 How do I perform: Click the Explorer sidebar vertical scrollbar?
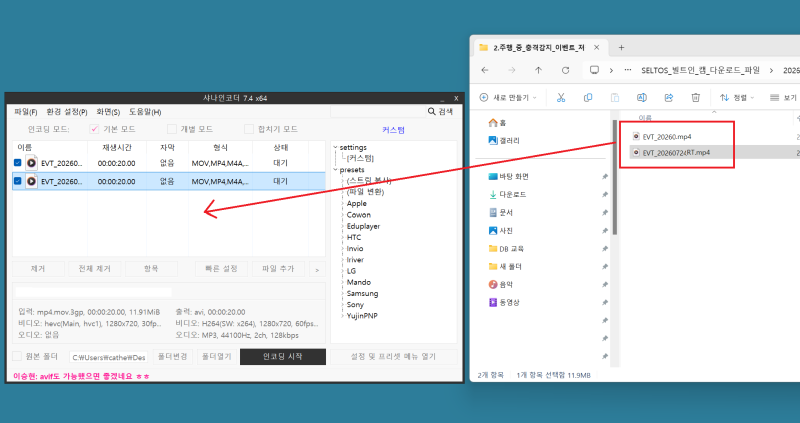pos(615,177)
